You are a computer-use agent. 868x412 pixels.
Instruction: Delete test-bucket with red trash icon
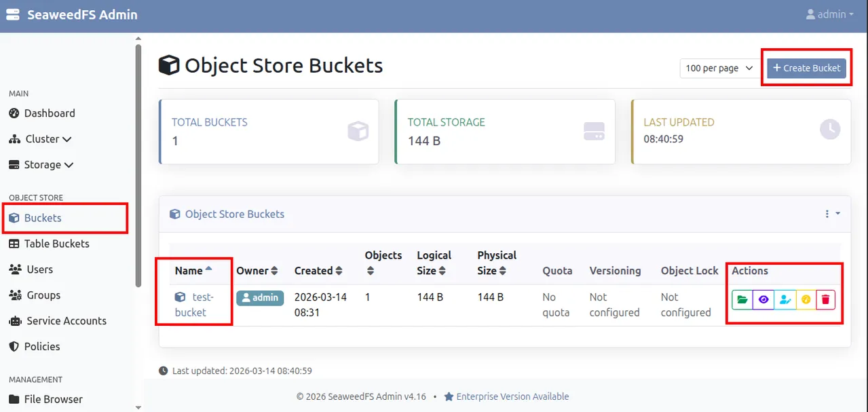tap(825, 299)
